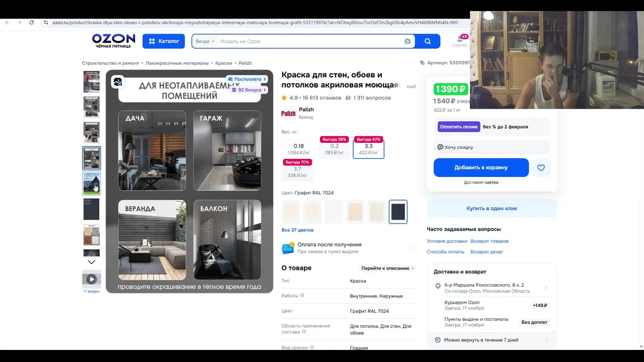
Task: Choose the graphite dark color swatch
Action: click(x=398, y=212)
